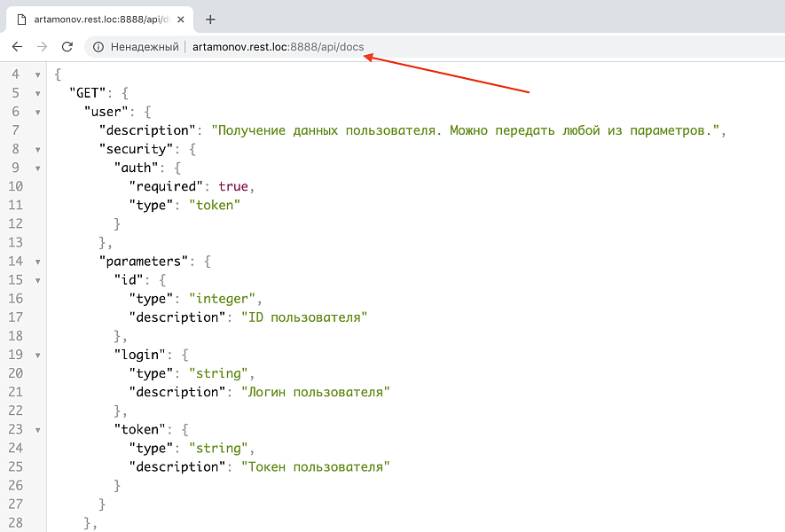Click the "required" true value
This screenshot has width=785, height=532.
click(x=234, y=186)
